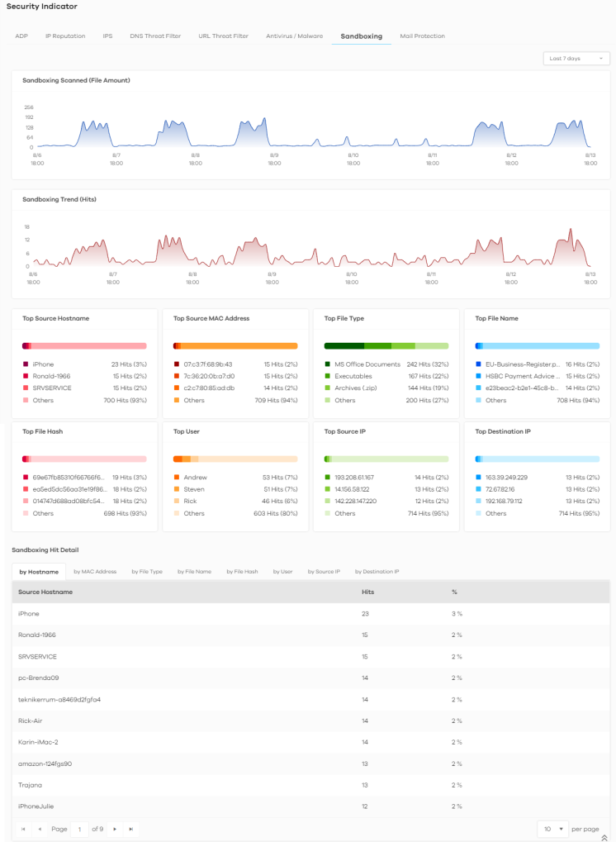Show hit detail by MAC Address
Screen dimensions: 616x842
[x=95, y=571]
